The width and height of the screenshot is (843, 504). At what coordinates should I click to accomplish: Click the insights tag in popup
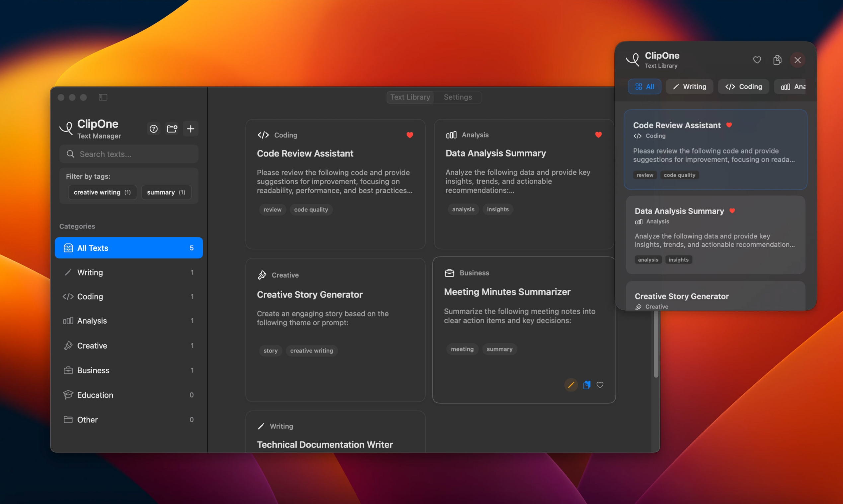point(678,260)
